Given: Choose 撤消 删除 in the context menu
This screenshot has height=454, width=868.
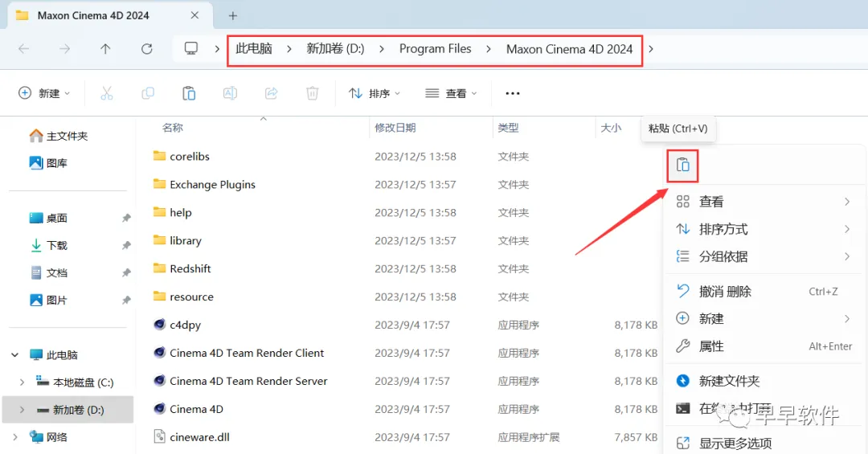Looking at the screenshot, I should [764, 291].
